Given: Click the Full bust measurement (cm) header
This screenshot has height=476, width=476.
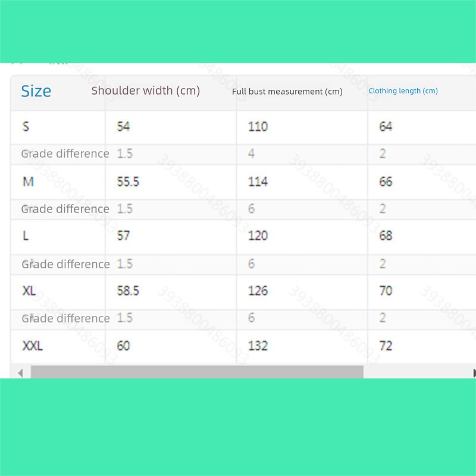Looking at the screenshot, I should 287,92.
